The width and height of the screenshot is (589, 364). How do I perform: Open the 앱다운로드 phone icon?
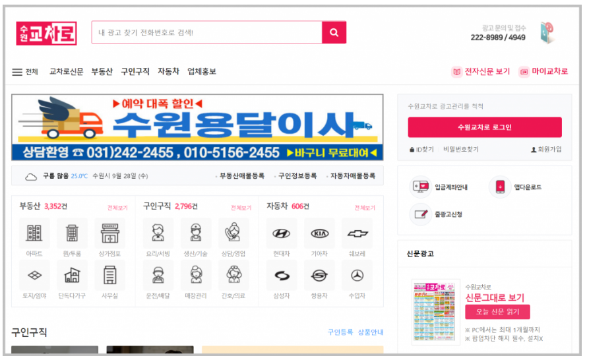pyautogui.click(x=500, y=187)
